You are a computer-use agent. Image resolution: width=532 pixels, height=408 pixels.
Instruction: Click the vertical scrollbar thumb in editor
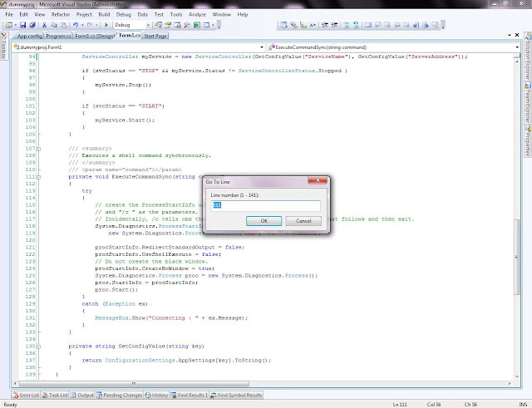517,257
